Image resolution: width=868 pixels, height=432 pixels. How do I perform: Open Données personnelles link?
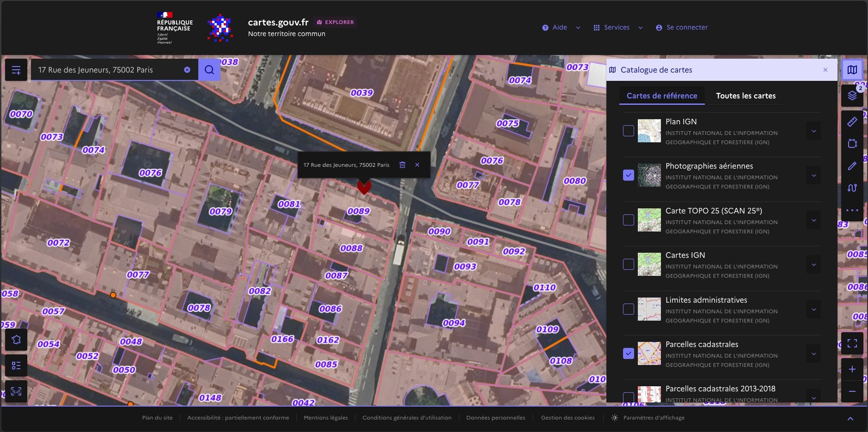pos(495,418)
